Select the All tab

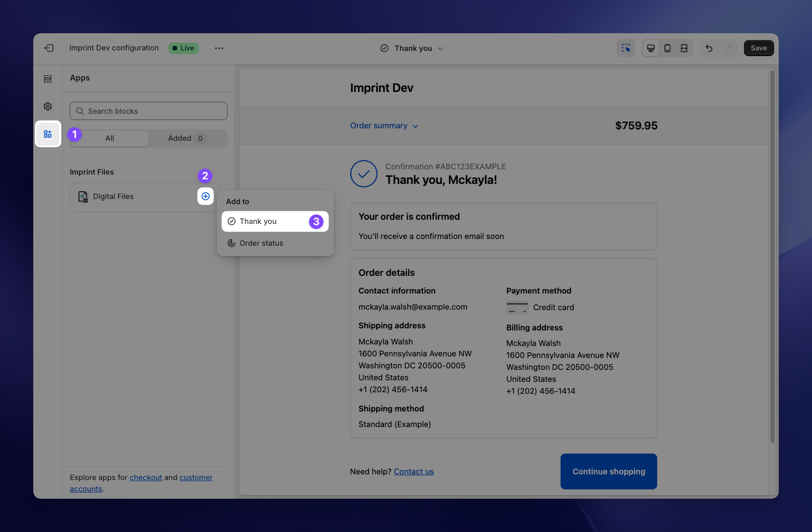(110, 138)
